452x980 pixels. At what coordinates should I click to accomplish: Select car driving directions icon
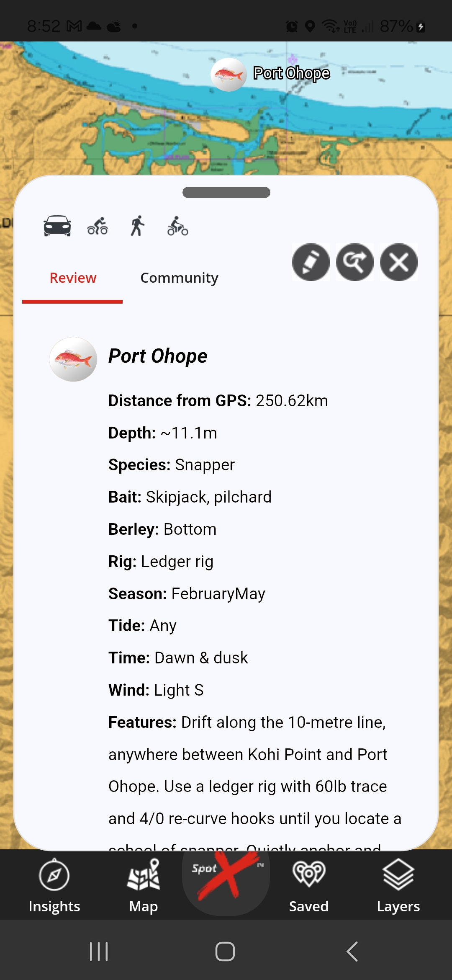click(57, 226)
